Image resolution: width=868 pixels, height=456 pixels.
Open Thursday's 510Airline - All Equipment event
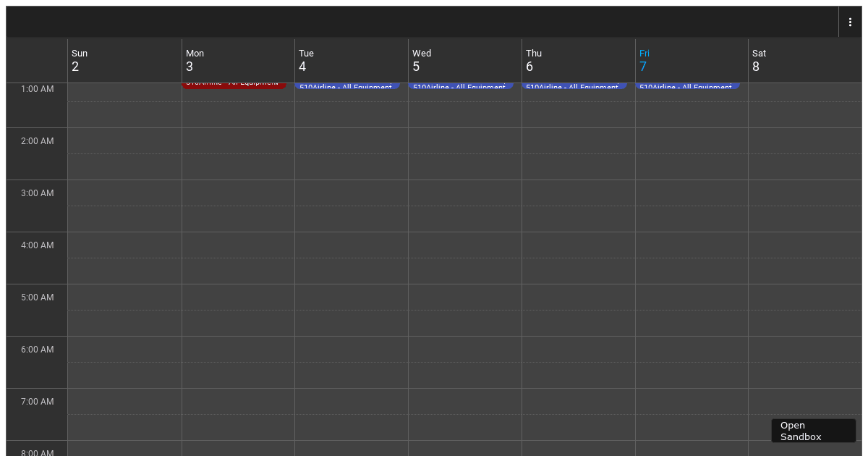pos(576,87)
